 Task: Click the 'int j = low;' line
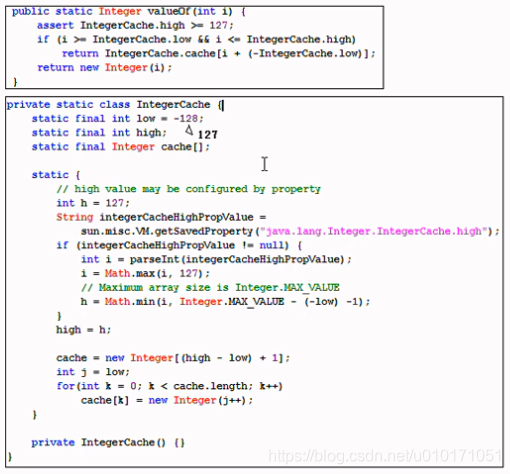click(93, 372)
